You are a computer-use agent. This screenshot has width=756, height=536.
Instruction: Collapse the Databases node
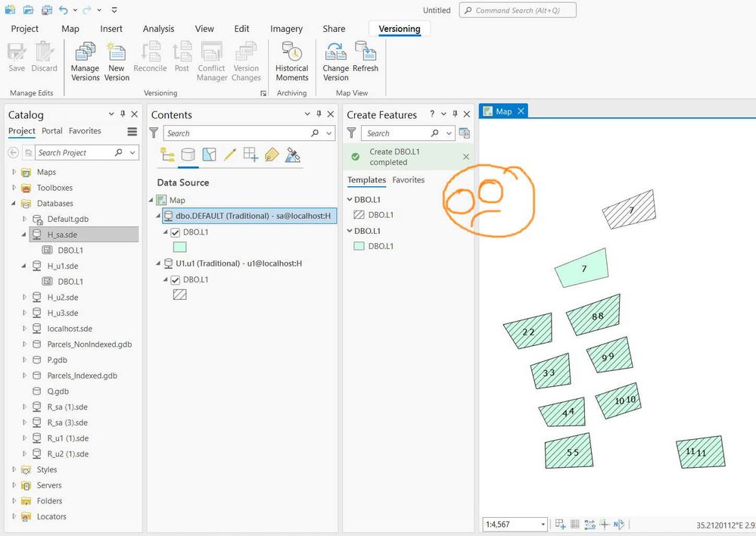14,203
